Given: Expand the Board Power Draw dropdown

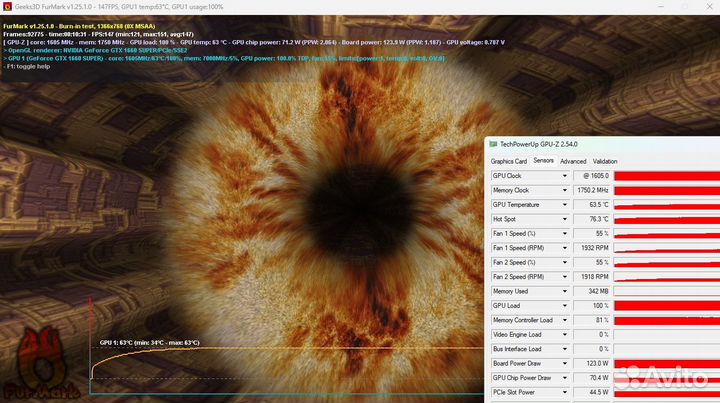Looking at the screenshot, I should (565, 364).
